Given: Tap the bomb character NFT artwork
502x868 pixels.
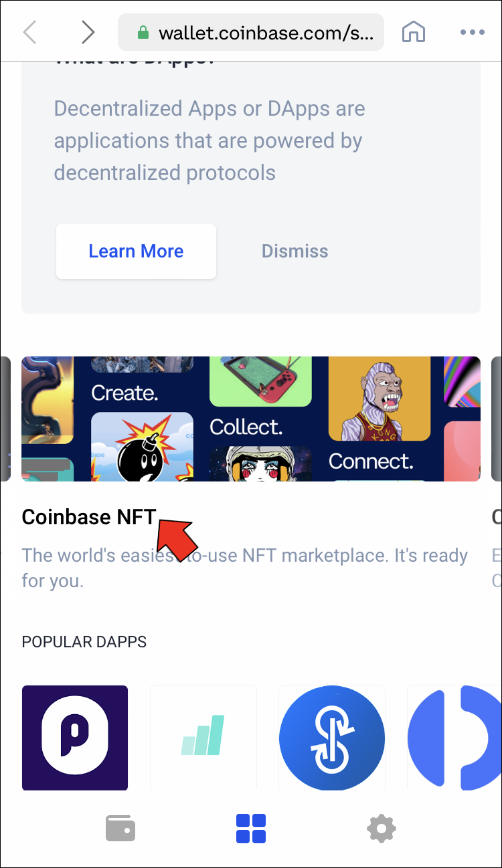Looking at the screenshot, I should (142, 447).
